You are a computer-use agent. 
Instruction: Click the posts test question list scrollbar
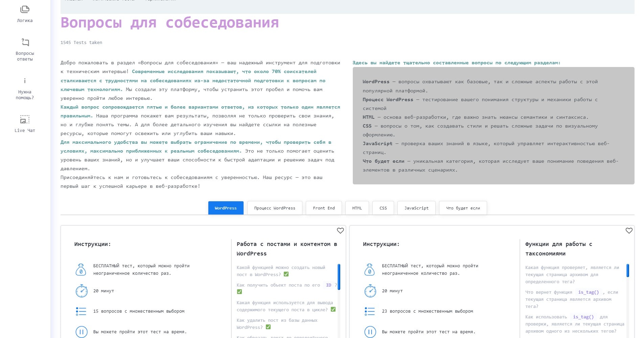[339, 277]
